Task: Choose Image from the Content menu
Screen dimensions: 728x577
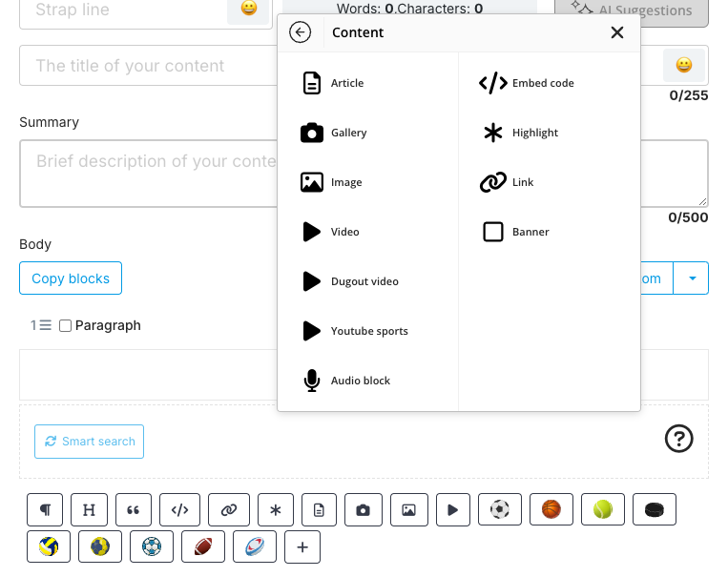Action: [x=331, y=182]
